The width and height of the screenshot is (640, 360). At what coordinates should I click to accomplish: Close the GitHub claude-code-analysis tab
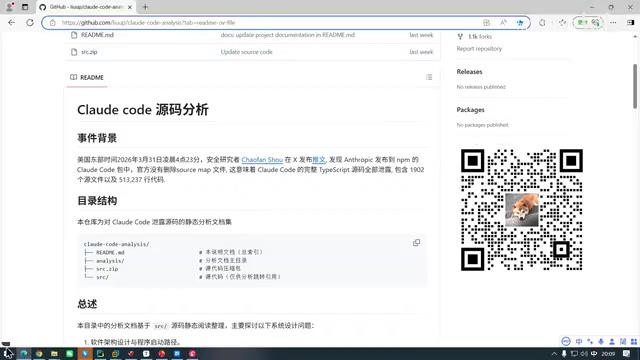tap(130, 7)
